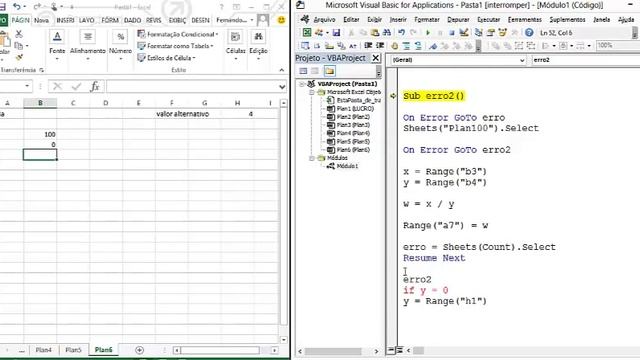The width and height of the screenshot is (640, 360).
Task: Open the Depurar menu
Action: [458, 20]
